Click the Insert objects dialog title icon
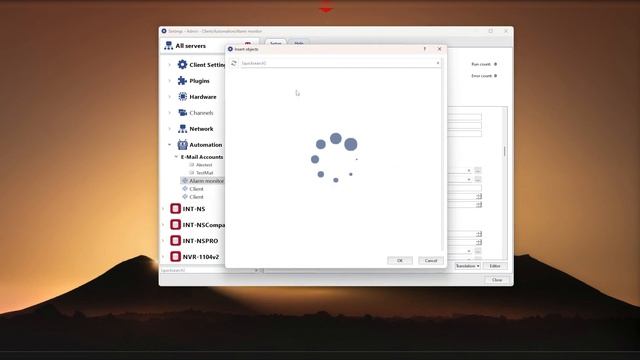 coord(230,49)
